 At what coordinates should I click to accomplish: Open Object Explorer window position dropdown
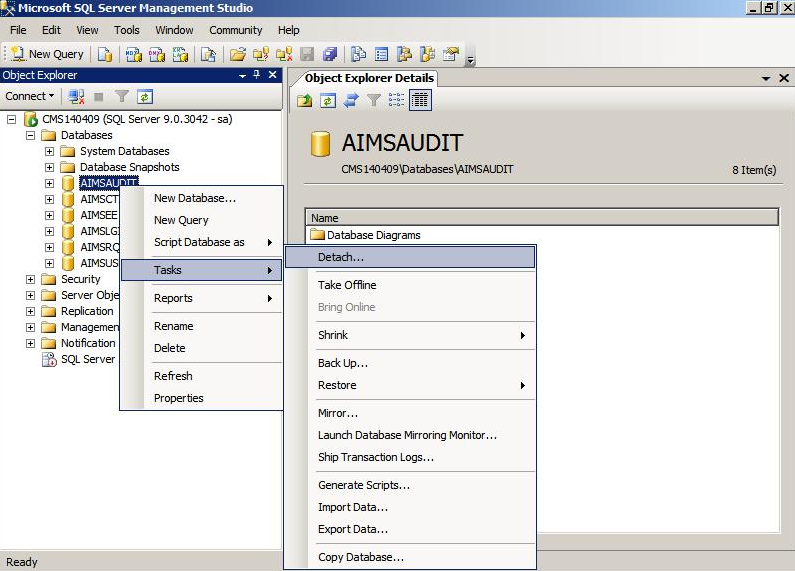pyautogui.click(x=242, y=76)
